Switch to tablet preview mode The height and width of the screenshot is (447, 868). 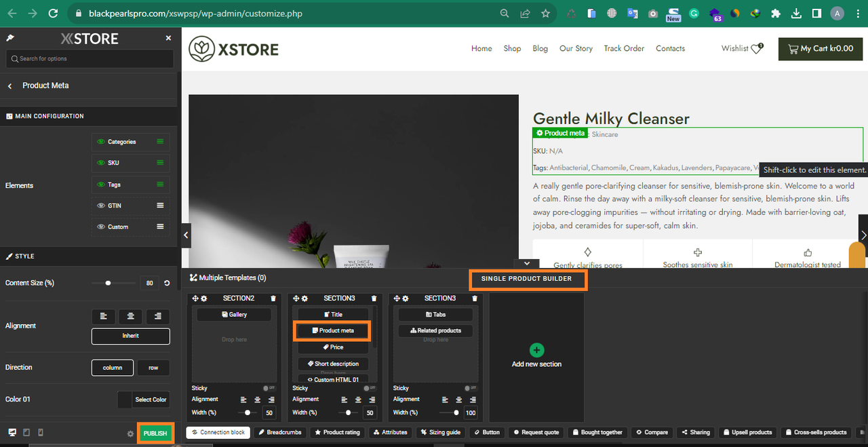[26, 433]
